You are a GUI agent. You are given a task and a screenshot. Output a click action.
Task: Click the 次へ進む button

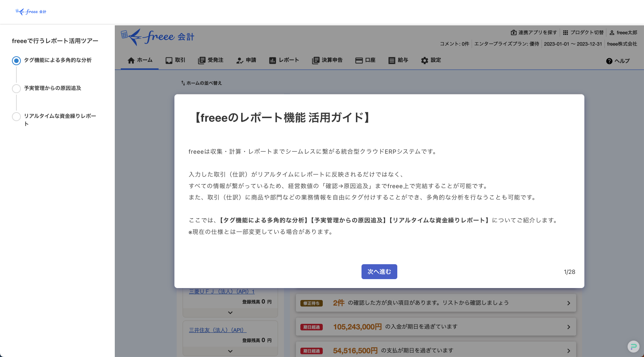click(379, 272)
